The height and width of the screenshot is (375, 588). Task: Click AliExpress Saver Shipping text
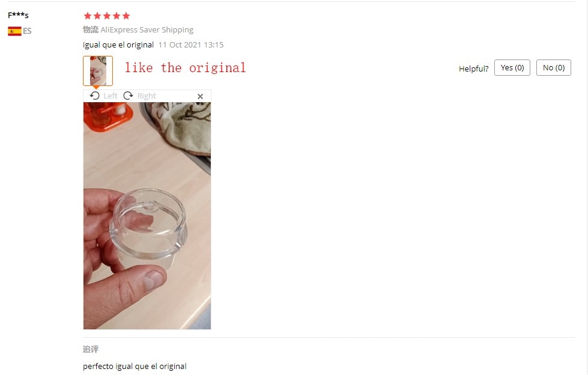coord(147,29)
